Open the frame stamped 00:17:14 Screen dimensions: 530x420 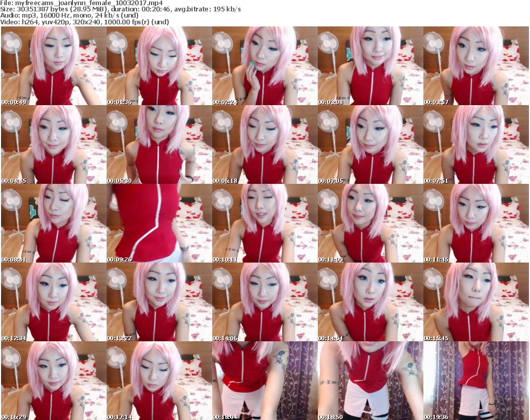click(x=159, y=381)
